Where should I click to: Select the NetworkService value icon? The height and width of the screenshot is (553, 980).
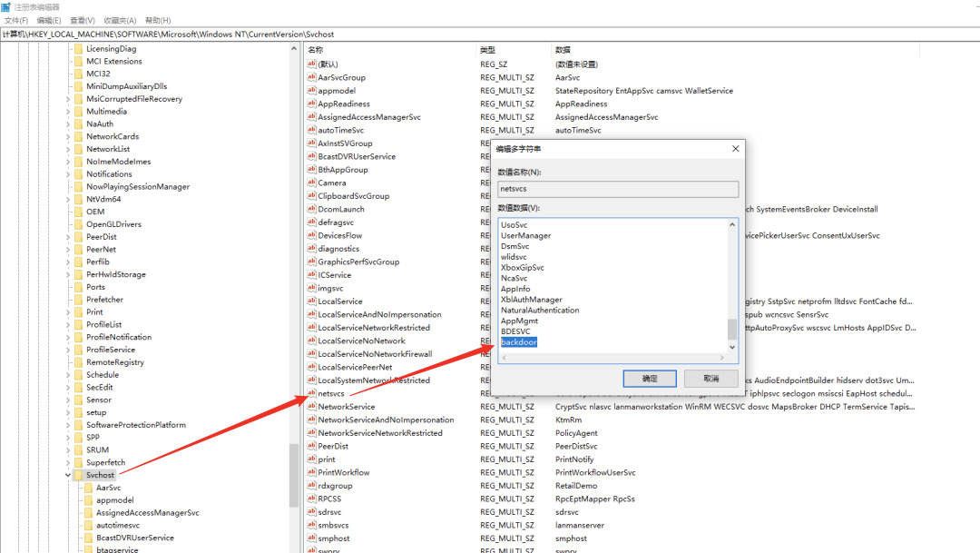(x=312, y=407)
